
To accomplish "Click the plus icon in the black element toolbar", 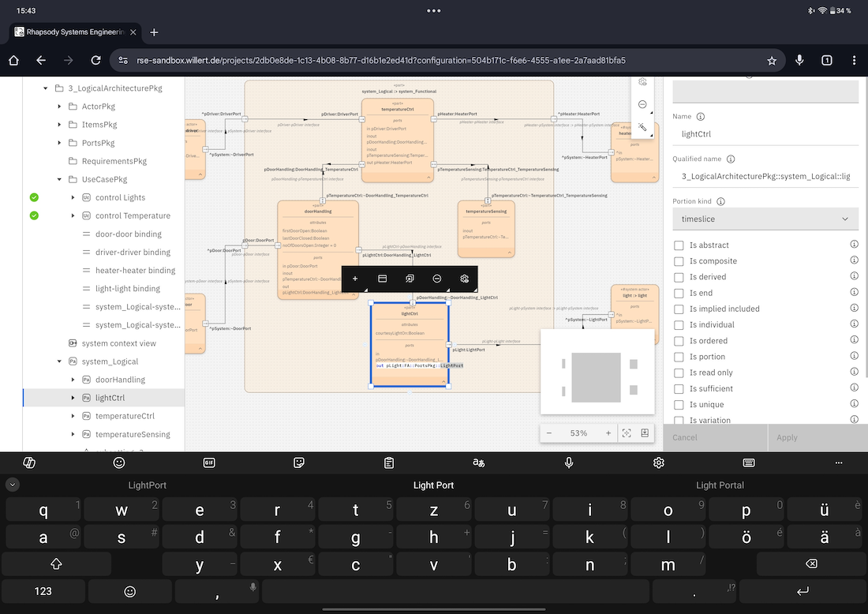I will (x=355, y=279).
